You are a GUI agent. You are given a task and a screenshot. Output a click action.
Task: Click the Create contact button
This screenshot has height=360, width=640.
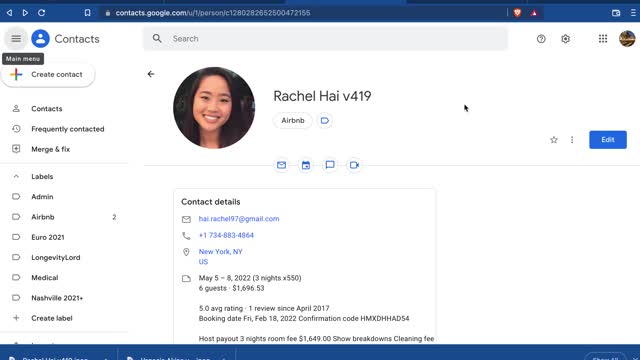(48, 75)
